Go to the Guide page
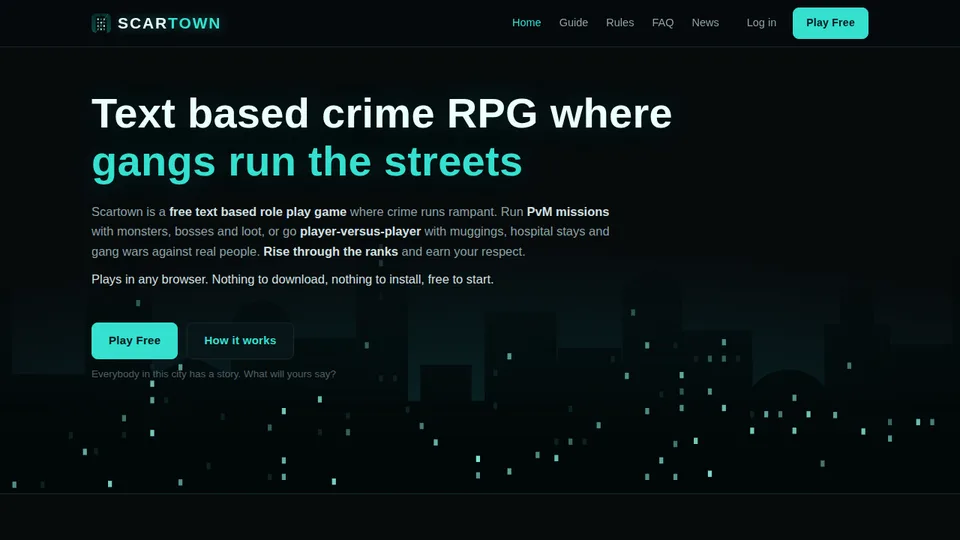Screen dimensions: 960x540 pyautogui.click(x=574, y=23)
